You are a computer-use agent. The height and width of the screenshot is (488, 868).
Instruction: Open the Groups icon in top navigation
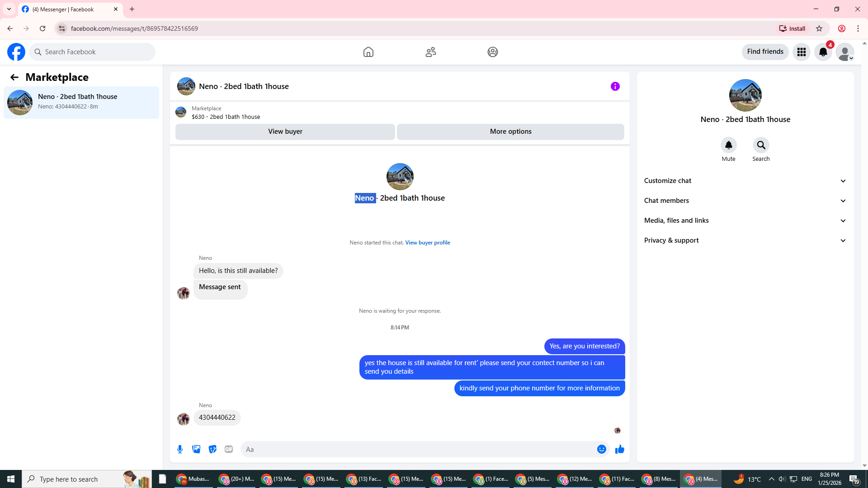(x=493, y=52)
